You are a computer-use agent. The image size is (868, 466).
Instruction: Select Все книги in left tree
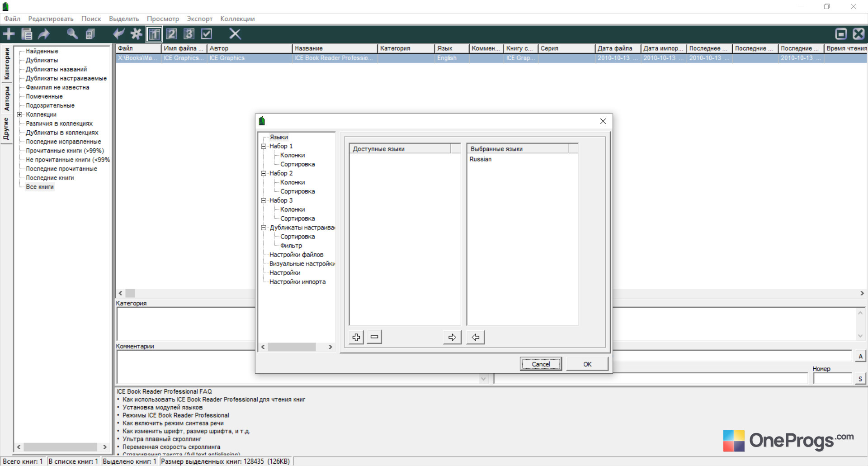pos(39,187)
